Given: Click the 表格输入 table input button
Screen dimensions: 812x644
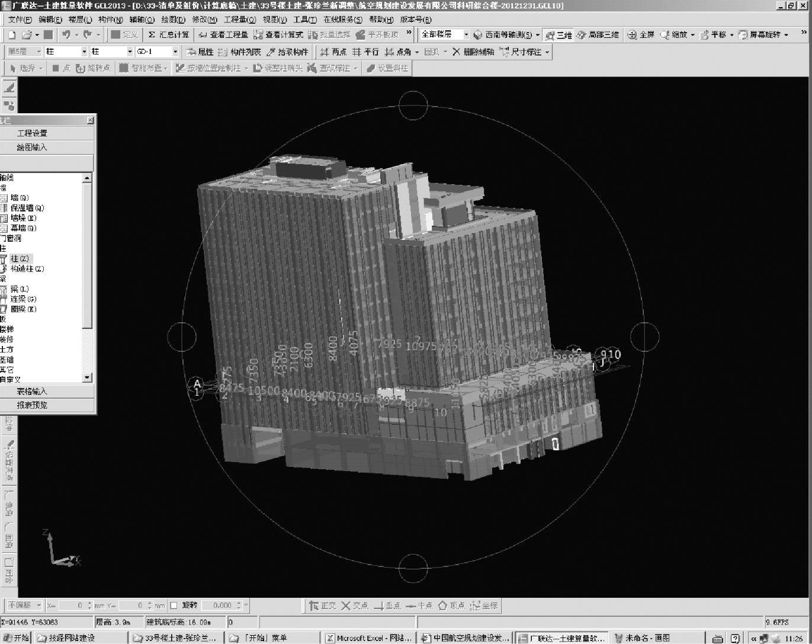Looking at the screenshot, I should click(47, 392).
